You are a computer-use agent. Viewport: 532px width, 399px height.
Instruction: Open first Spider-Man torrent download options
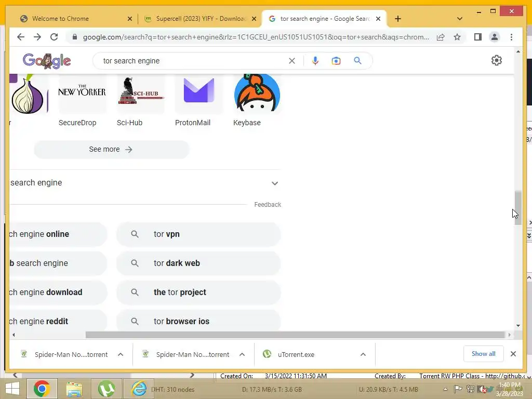(121, 354)
